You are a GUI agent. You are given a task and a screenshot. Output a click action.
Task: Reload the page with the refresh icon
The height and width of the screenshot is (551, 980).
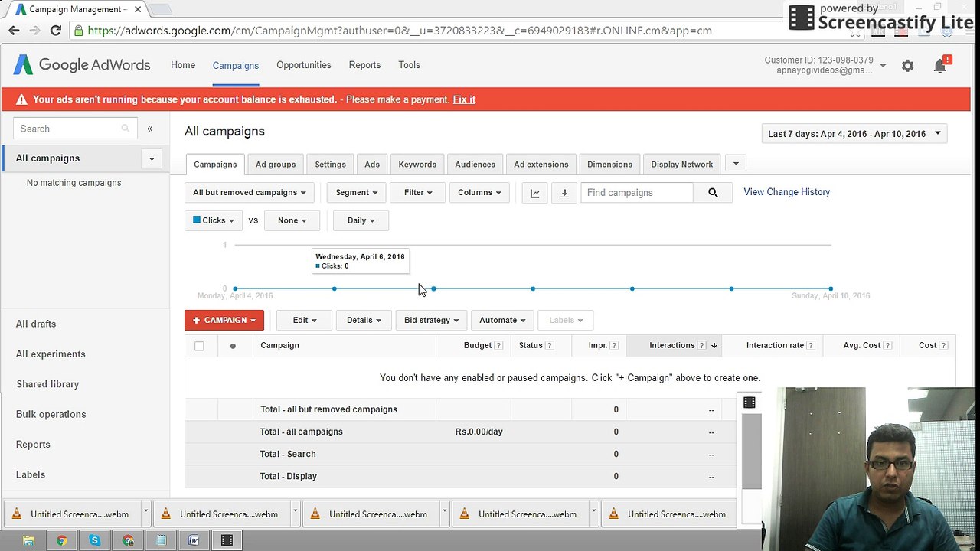click(x=55, y=31)
